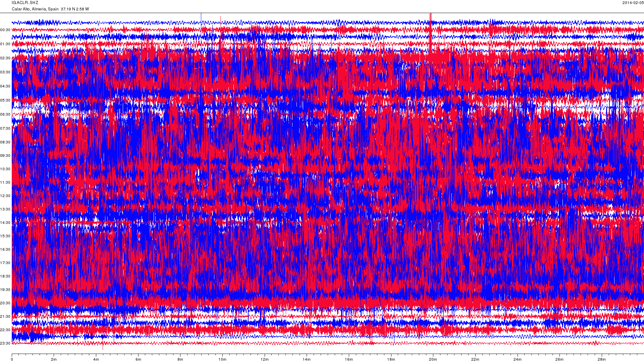Click the 17:30 time label
Viewport: 644px width, 362px height.
click(5, 263)
